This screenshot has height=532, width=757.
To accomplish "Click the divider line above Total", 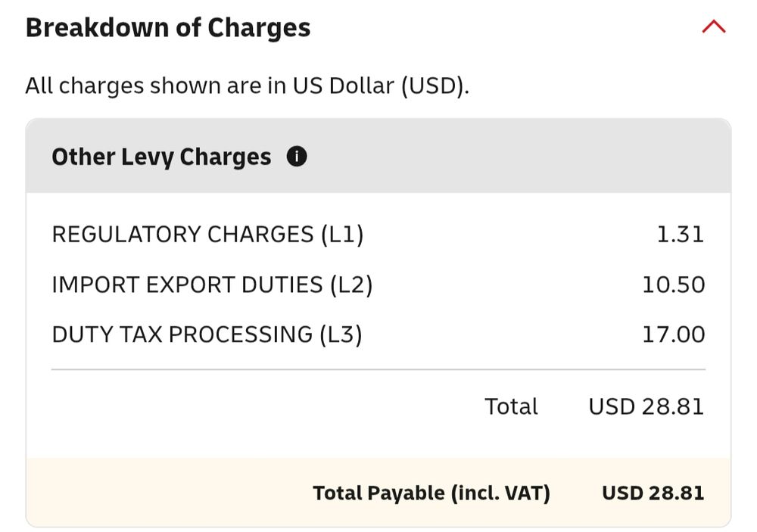I will (x=378, y=370).
